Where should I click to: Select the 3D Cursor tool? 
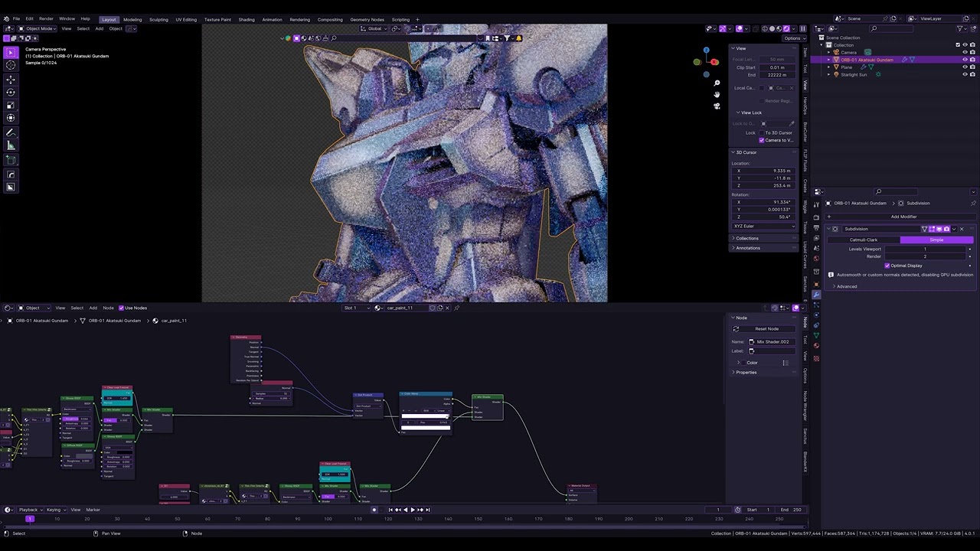click(11, 65)
